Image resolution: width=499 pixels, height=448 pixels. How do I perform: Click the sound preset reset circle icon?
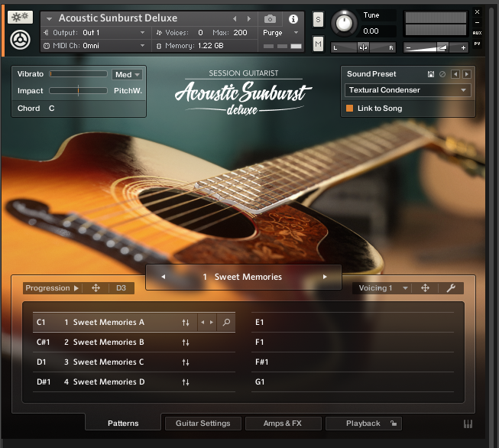pos(442,74)
